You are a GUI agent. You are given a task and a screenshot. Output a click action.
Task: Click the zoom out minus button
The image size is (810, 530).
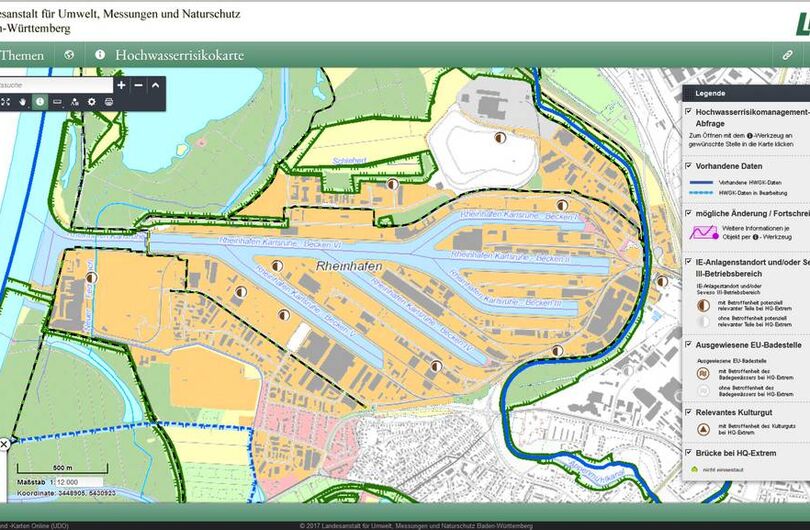click(x=139, y=85)
